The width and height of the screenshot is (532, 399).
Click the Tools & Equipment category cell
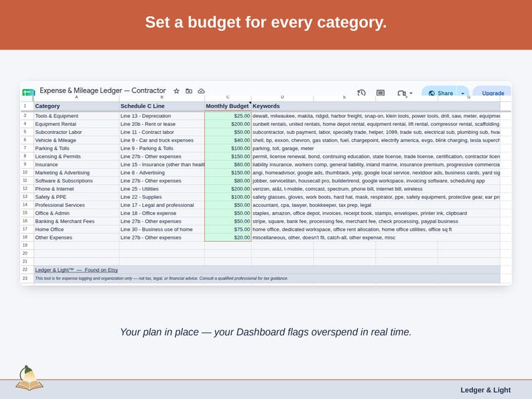pyautogui.click(x=76, y=116)
